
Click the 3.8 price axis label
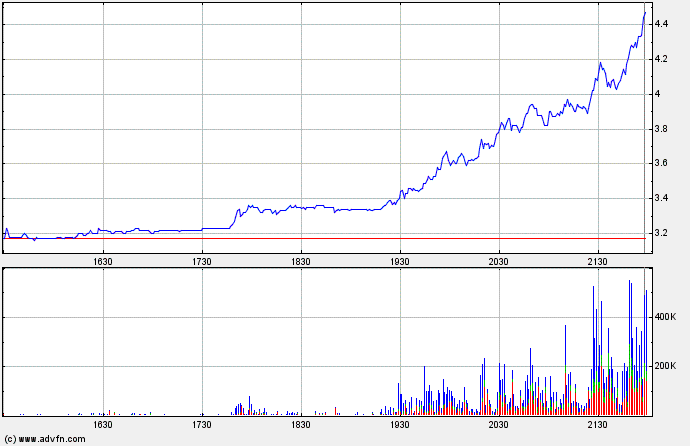pyautogui.click(x=662, y=130)
